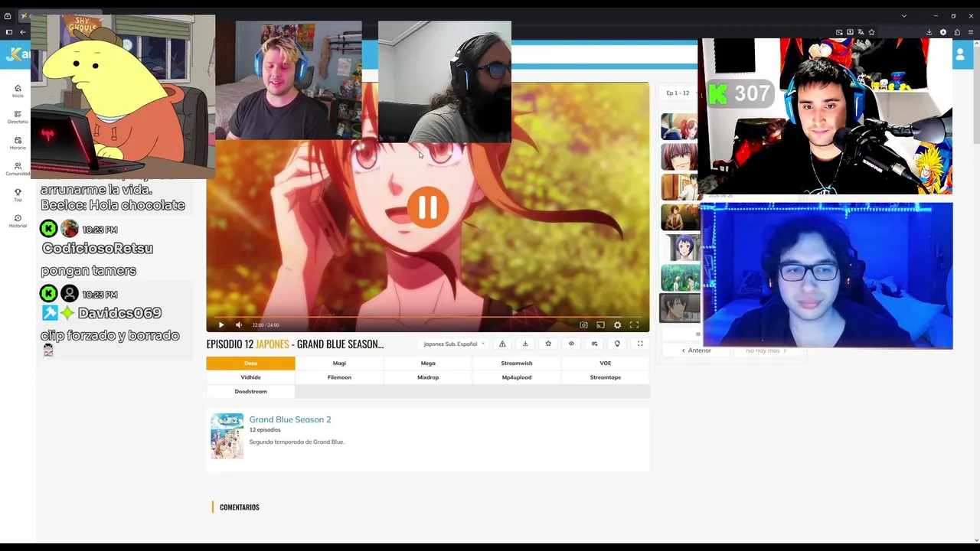
Task: Open the user profile icon at top right
Action: point(960,55)
